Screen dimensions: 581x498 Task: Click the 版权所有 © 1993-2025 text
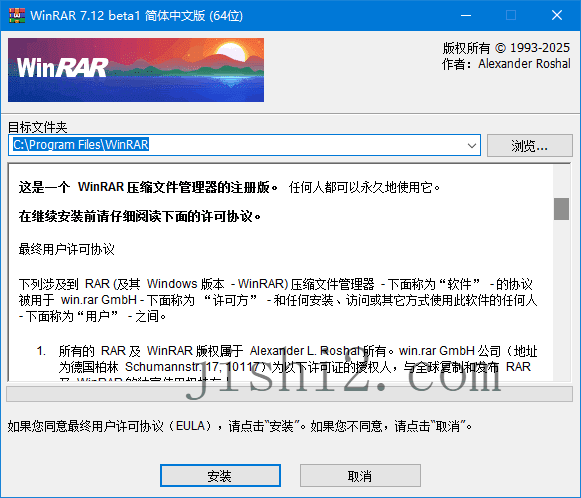click(506, 48)
